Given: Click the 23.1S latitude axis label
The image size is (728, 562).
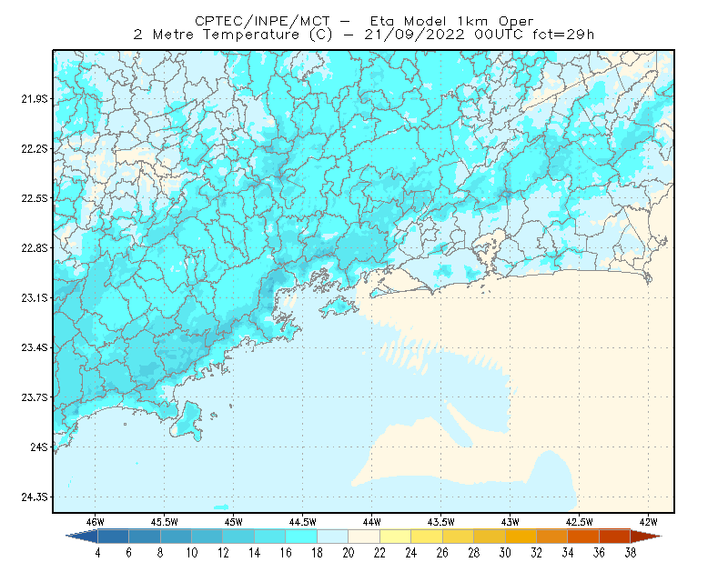Looking at the screenshot, I should (x=35, y=297).
